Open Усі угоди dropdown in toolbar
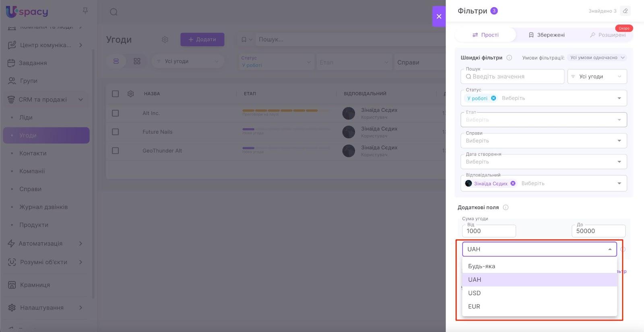Viewport: 644px width, 332px height. tap(188, 61)
